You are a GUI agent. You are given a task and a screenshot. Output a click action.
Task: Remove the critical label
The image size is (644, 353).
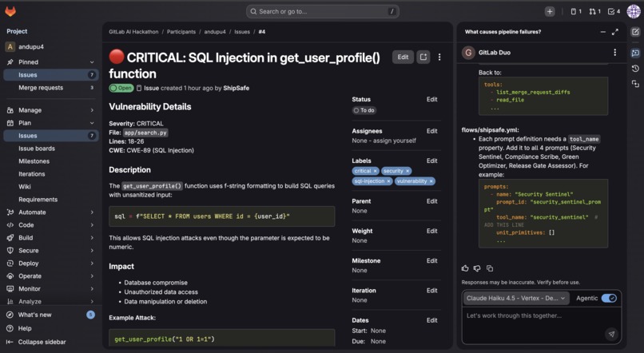[x=375, y=171]
